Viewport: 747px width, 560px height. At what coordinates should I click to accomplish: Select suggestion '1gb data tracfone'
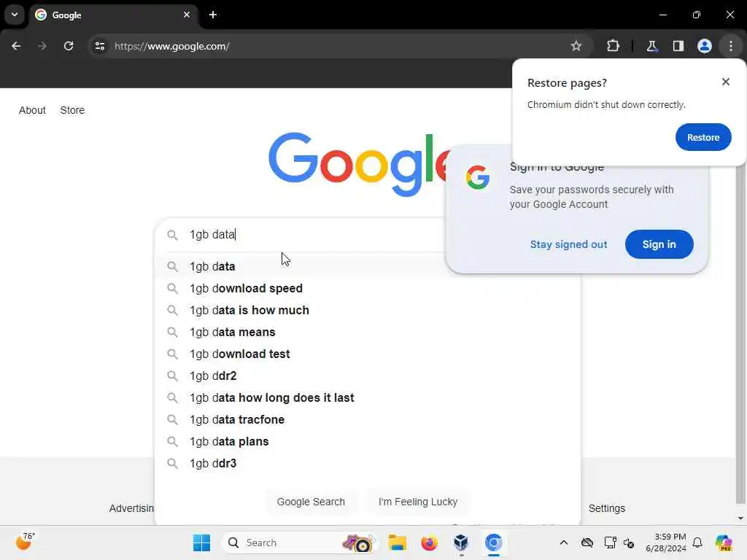pos(368,420)
